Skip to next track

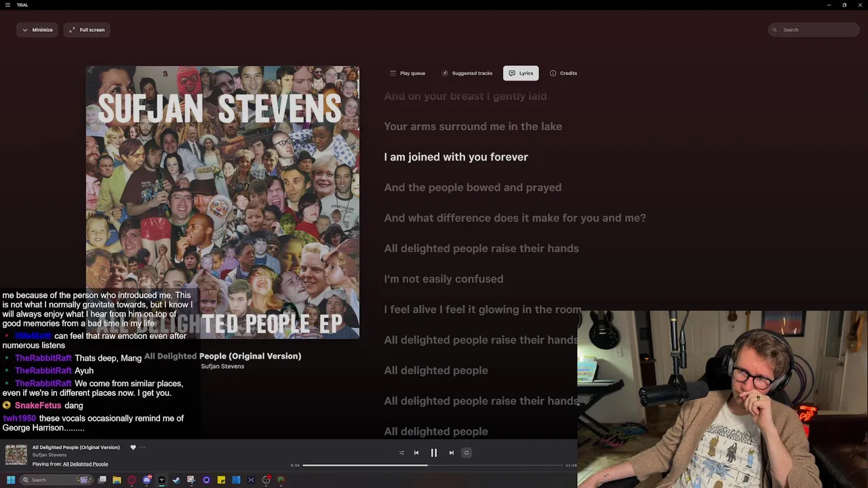click(452, 453)
